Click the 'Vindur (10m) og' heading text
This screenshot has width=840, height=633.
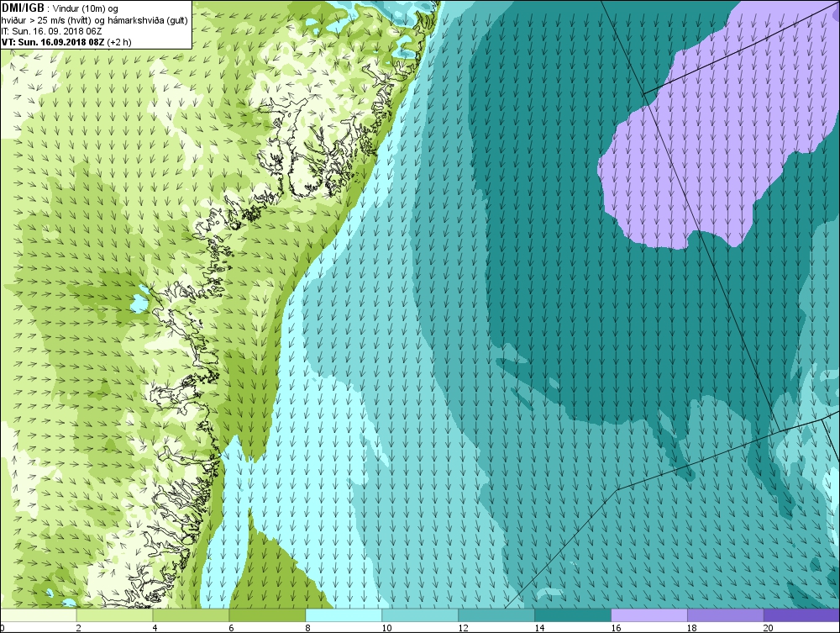87,9
